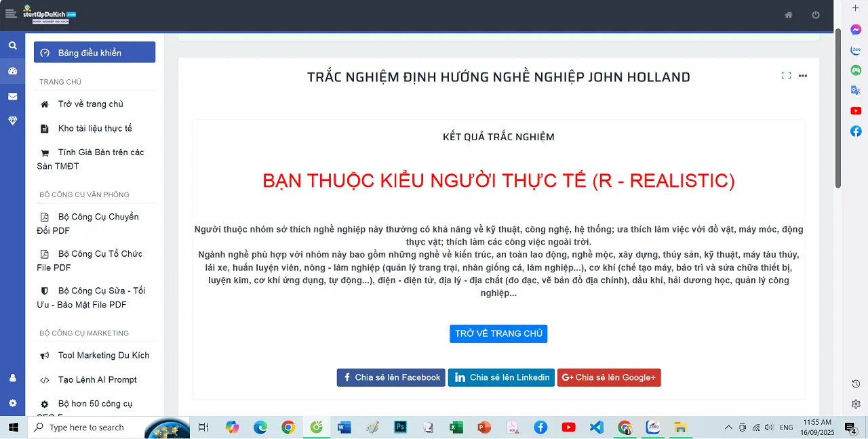Screen dimensions: 868x439
Task: Open browser sidebar history icon
Action: click(x=856, y=383)
